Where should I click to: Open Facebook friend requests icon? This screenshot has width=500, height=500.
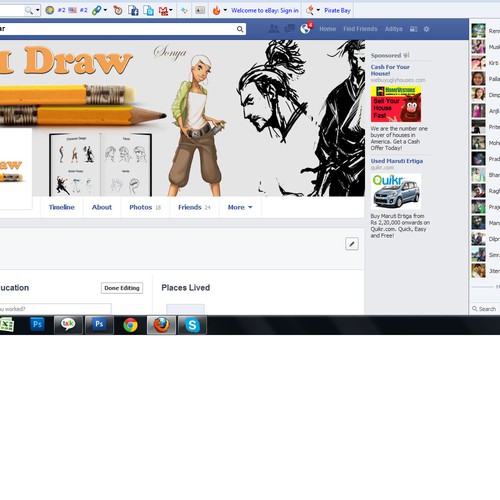[274, 29]
